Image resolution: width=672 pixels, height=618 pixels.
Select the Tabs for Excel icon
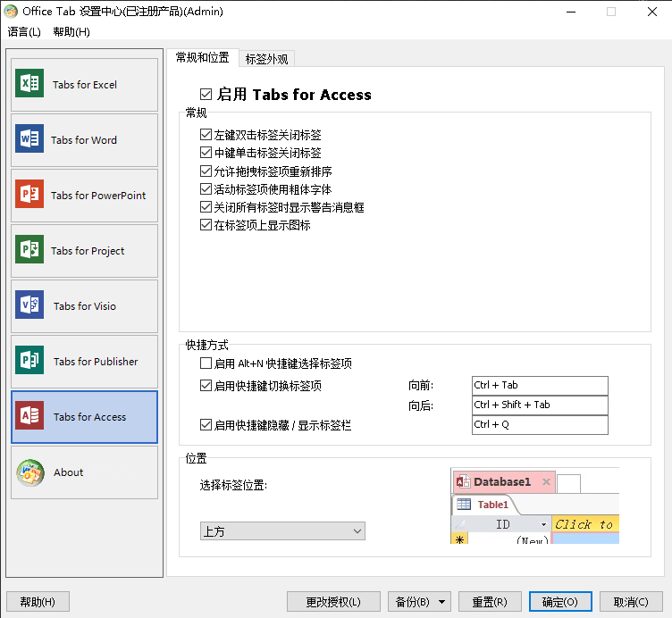coord(29,85)
